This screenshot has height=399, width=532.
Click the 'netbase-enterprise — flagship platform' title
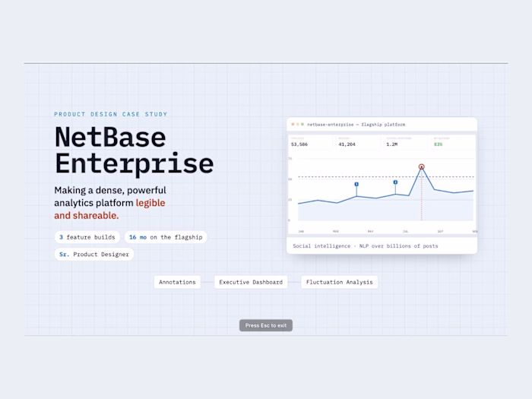tap(356, 125)
